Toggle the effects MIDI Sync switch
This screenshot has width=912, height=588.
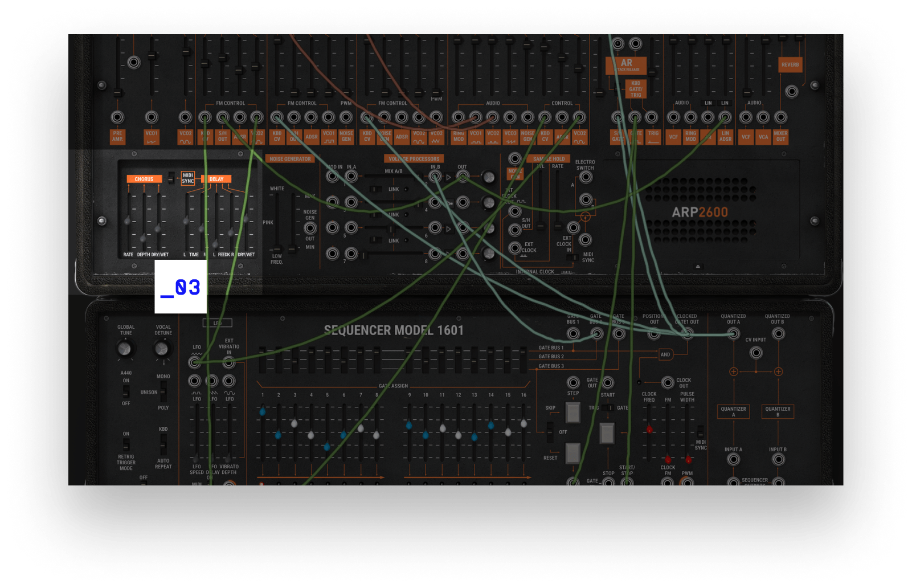pyautogui.click(x=171, y=178)
